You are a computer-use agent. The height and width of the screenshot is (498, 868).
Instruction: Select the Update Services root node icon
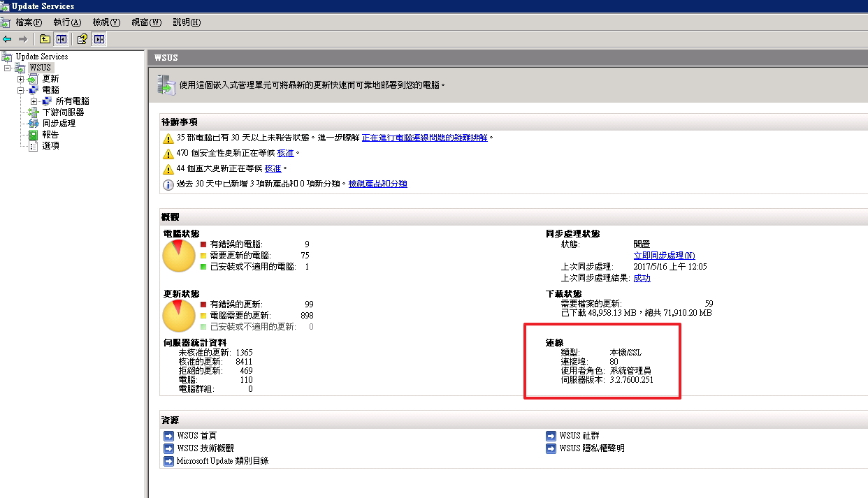7,57
